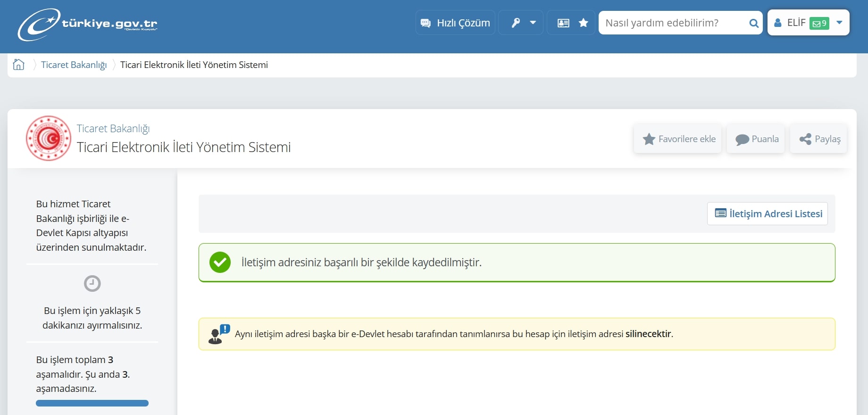The image size is (868, 415).
Task: Add service with Favorilere ekle
Action: [x=678, y=139]
